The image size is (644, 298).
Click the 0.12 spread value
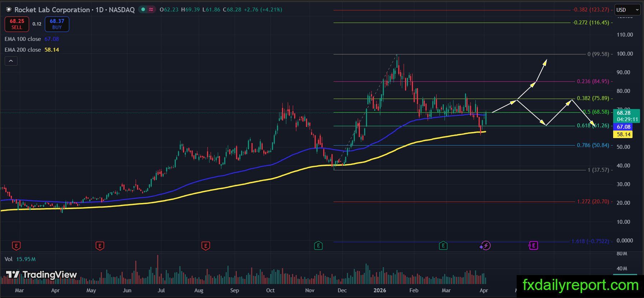pyautogui.click(x=37, y=24)
